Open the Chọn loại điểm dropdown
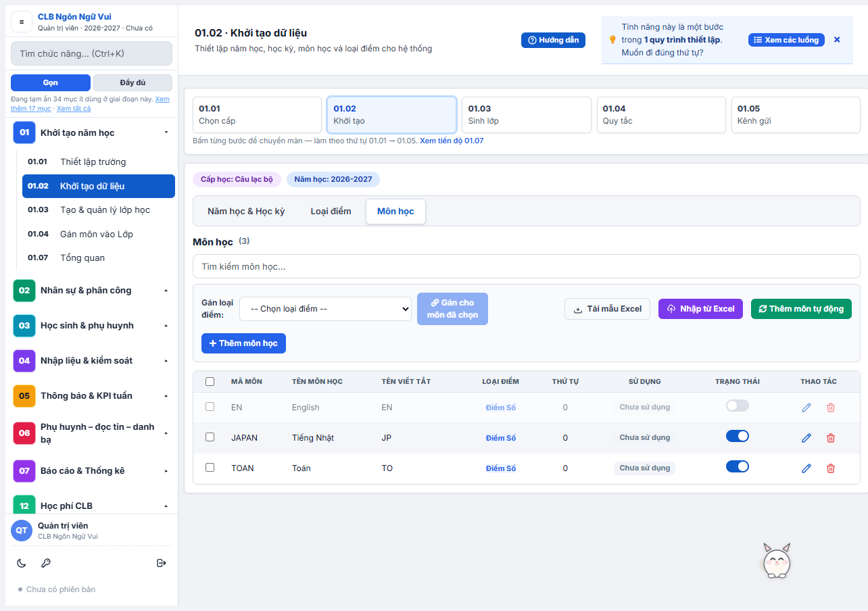 click(325, 309)
